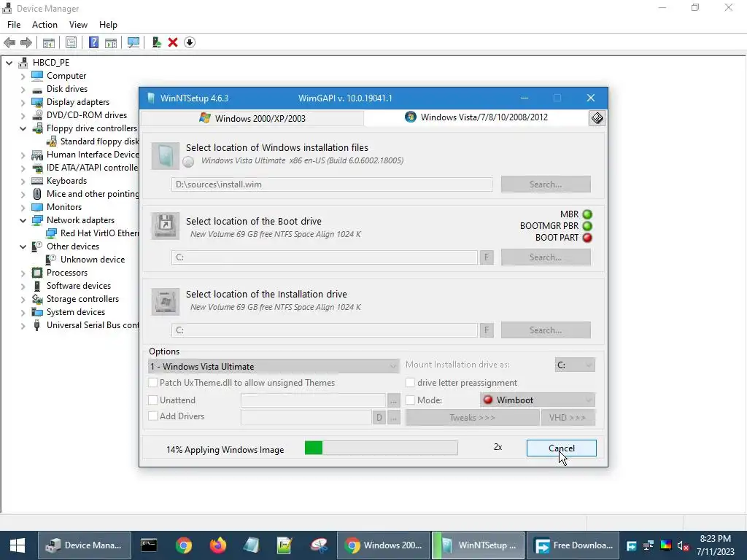Click the Applying Windows Image progress bar

381,448
